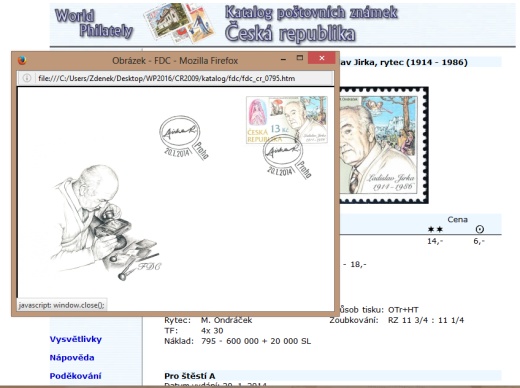Click the FDC envelope stamp image

click(x=287, y=120)
